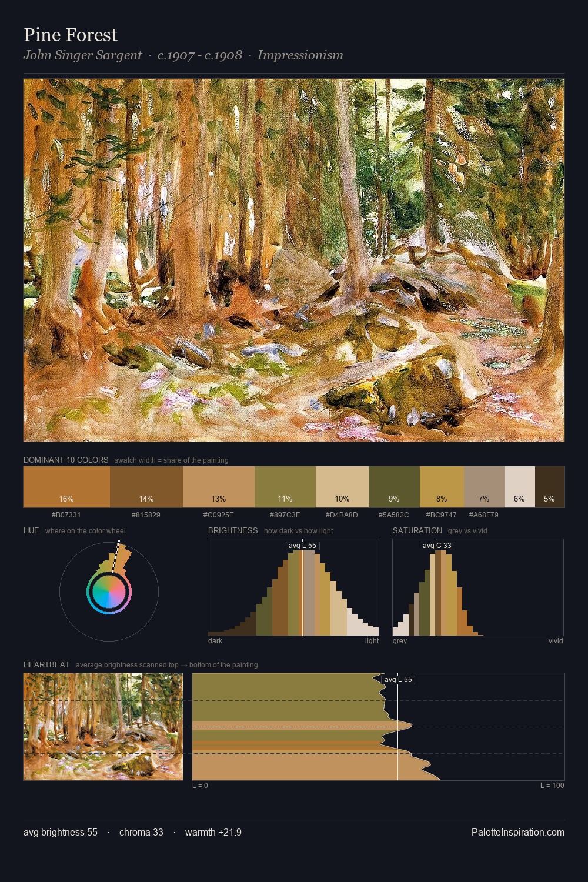
Task: Click the Impressionism style label
Action: (x=300, y=55)
